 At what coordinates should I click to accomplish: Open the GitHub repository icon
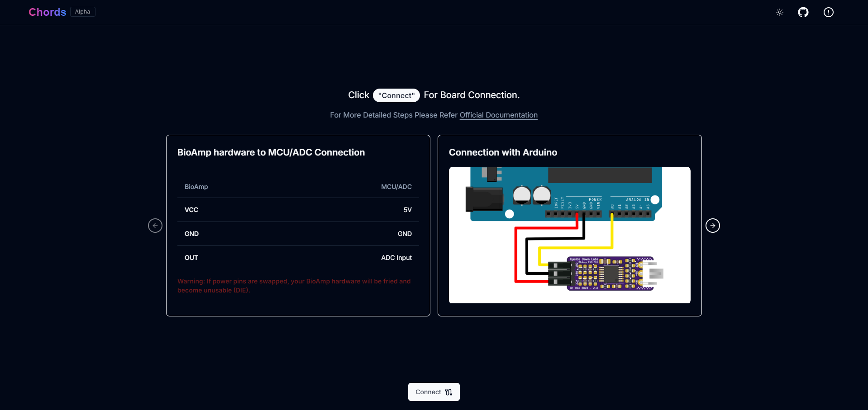803,12
